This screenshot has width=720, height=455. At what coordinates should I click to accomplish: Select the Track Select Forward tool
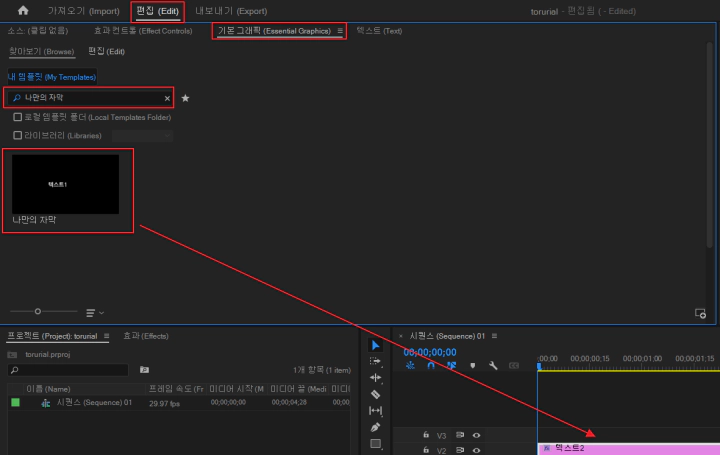point(375,361)
